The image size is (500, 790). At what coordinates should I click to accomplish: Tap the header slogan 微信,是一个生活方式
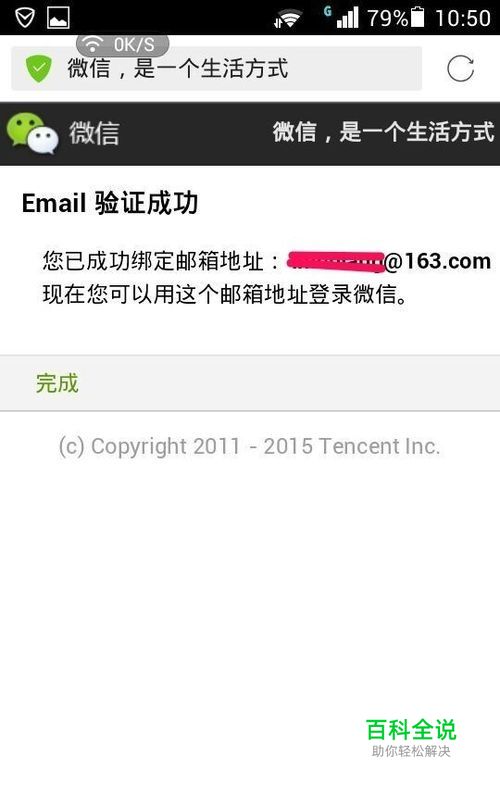[383, 132]
